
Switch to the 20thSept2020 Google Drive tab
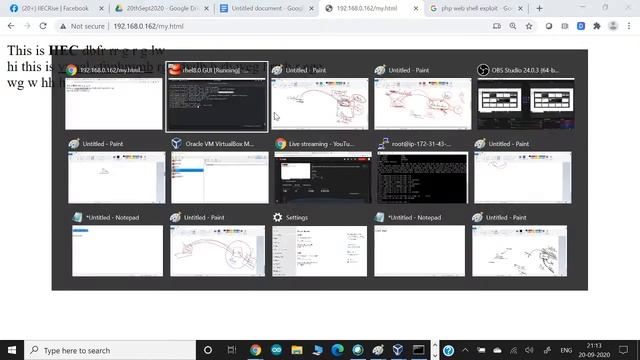click(161, 8)
